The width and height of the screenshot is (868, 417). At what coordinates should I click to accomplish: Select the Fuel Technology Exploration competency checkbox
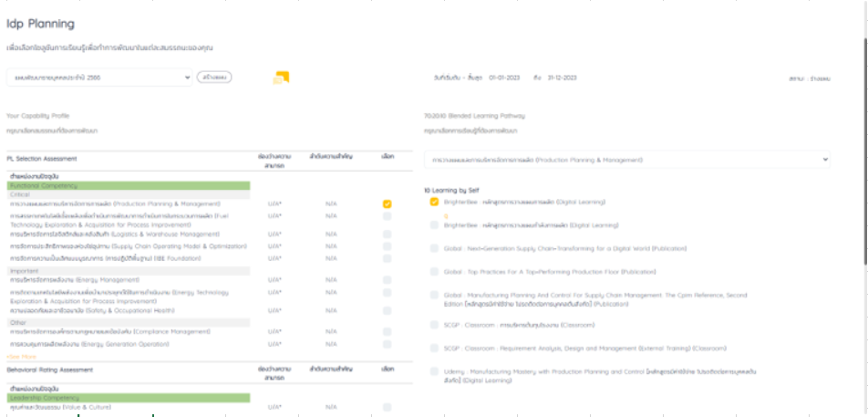[x=387, y=217]
